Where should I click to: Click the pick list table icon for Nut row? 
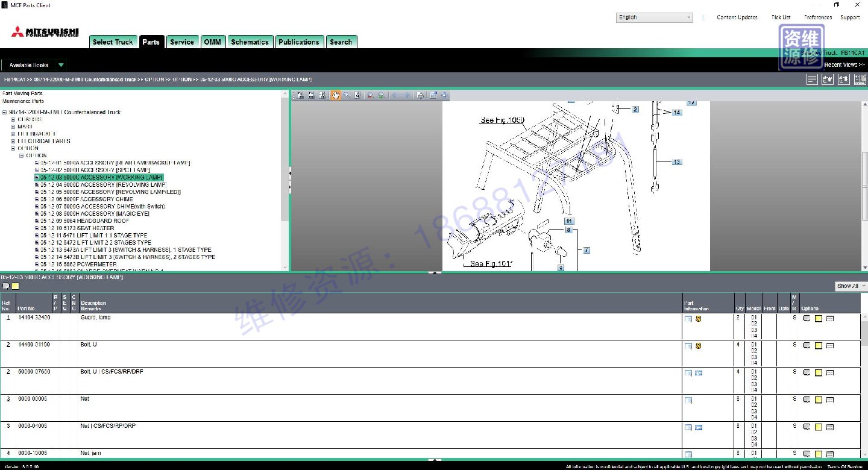(830, 400)
